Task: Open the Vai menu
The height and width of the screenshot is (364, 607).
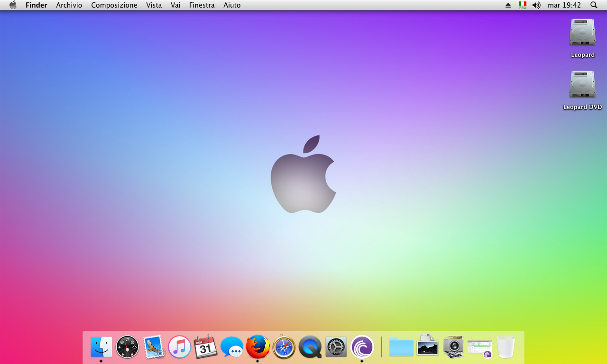Action: click(175, 5)
